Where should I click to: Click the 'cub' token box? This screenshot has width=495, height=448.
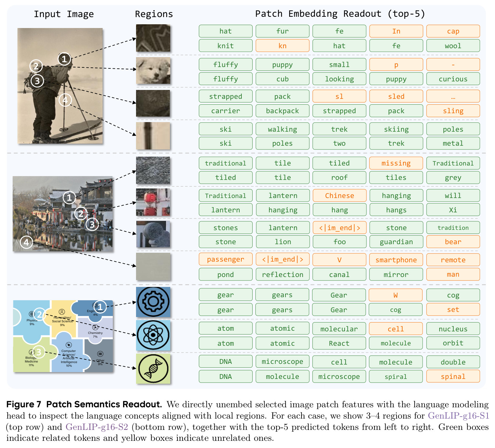click(282, 79)
